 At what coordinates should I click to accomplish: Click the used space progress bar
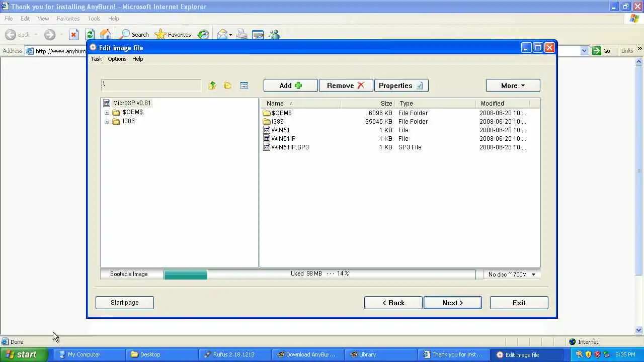point(319,274)
